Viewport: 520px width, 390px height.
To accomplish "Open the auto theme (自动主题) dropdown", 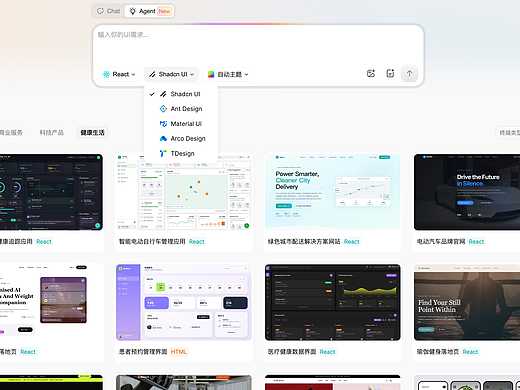I will [228, 74].
